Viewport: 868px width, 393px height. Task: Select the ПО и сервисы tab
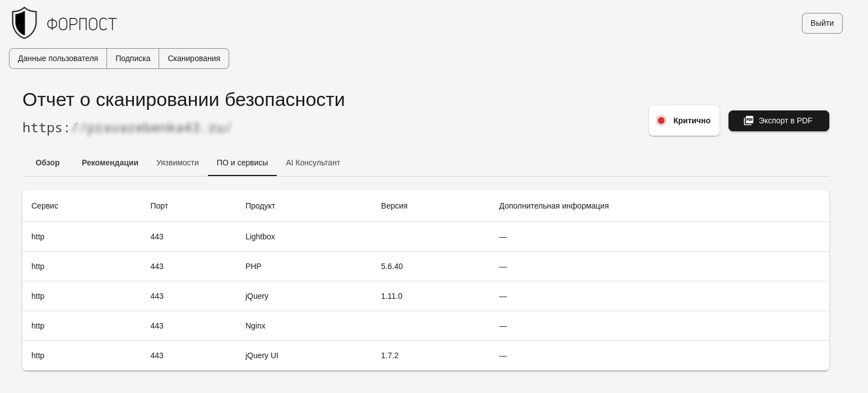pos(242,163)
